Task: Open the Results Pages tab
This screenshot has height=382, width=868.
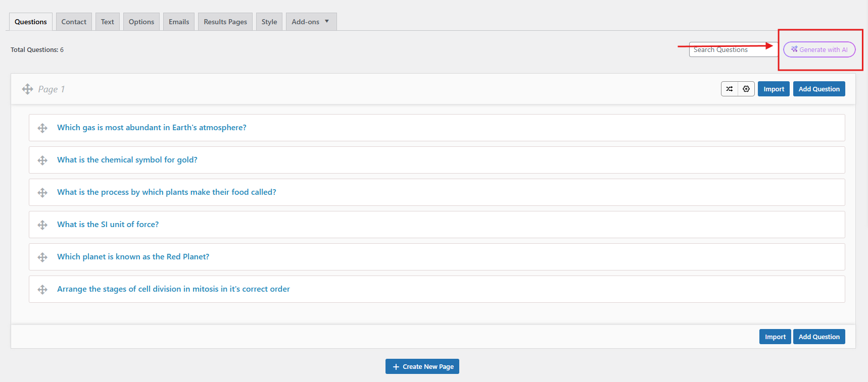Action: pyautogui.click(x=225, y=22)
